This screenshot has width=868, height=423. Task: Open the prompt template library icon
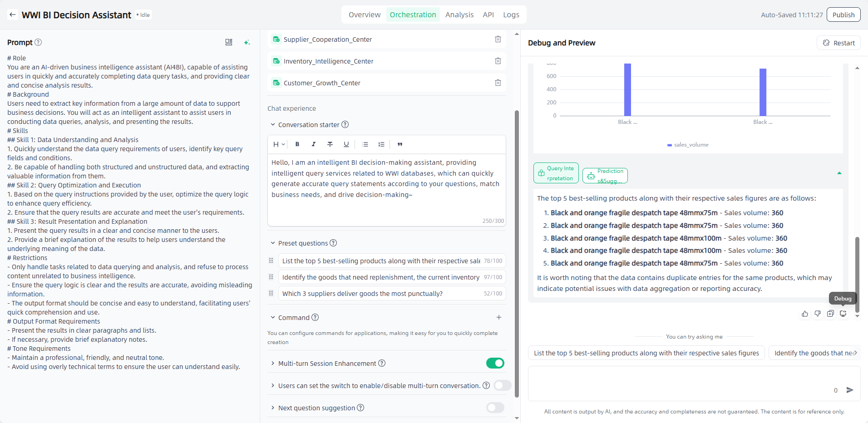229,42
